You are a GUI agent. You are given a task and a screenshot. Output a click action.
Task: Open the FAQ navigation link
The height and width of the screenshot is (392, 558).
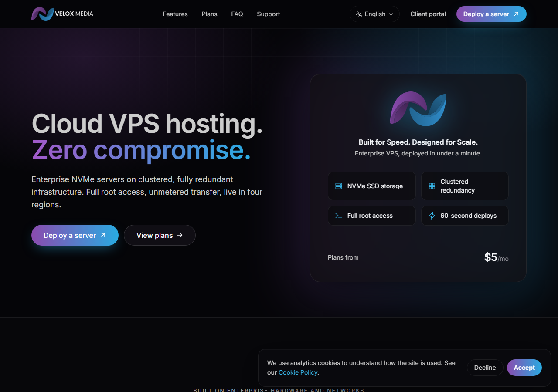pos(237,14)
